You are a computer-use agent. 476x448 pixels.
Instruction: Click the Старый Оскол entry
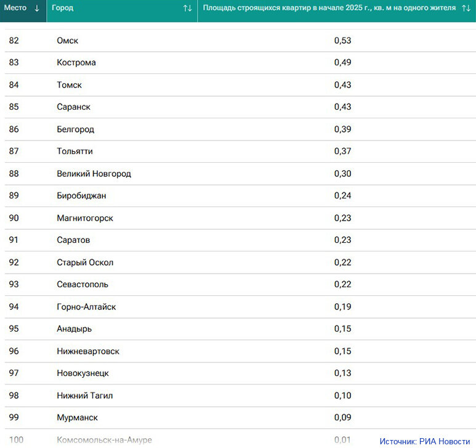tap(85, 263)
